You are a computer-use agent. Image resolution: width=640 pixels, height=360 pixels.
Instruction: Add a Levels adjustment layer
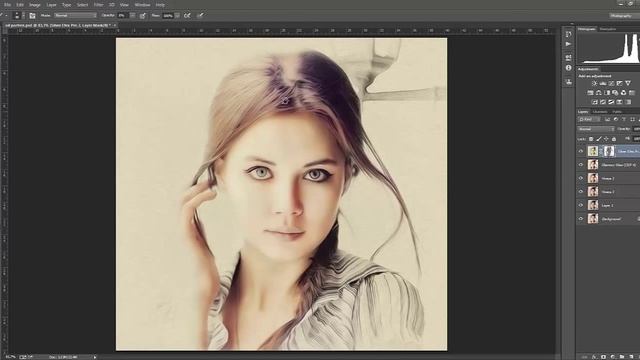point(603,83)
